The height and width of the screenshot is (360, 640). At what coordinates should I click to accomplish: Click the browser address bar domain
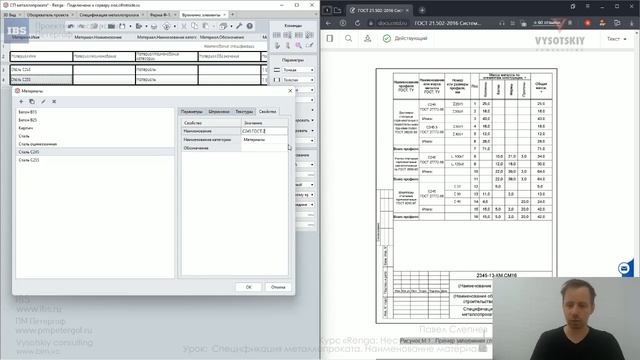392,23
